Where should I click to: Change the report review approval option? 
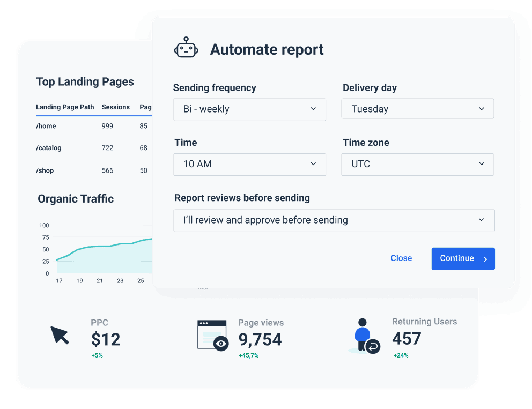pos(334,220)
